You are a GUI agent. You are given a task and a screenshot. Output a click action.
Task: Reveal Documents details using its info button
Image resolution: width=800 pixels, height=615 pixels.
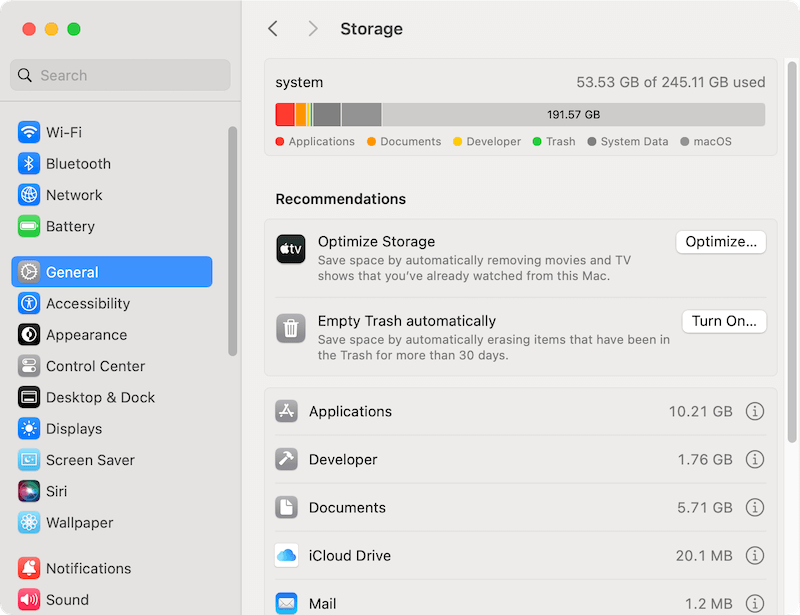coord(755,507)
